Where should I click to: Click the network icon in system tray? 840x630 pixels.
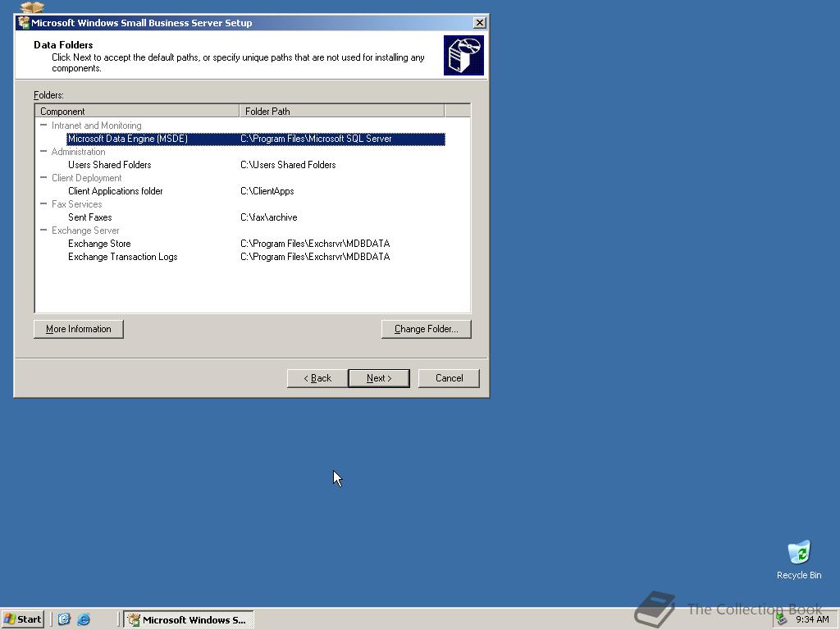(782, 619)
